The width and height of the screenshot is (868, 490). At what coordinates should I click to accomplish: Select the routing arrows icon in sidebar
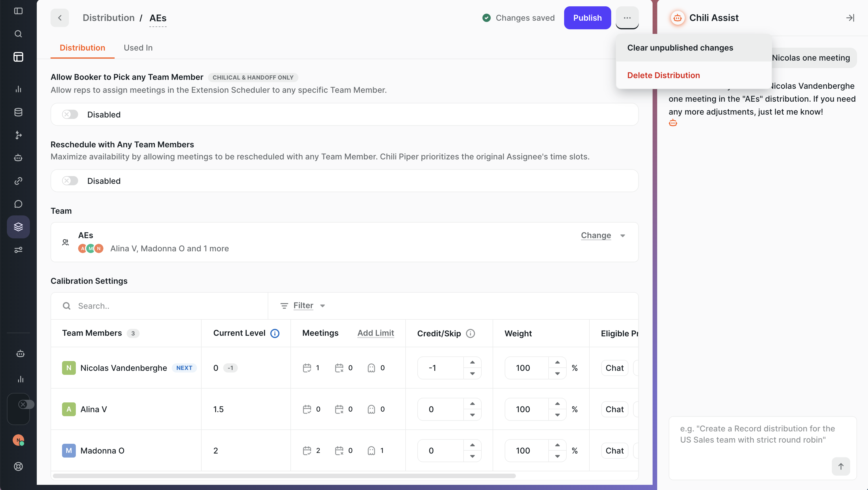[18, 135]
